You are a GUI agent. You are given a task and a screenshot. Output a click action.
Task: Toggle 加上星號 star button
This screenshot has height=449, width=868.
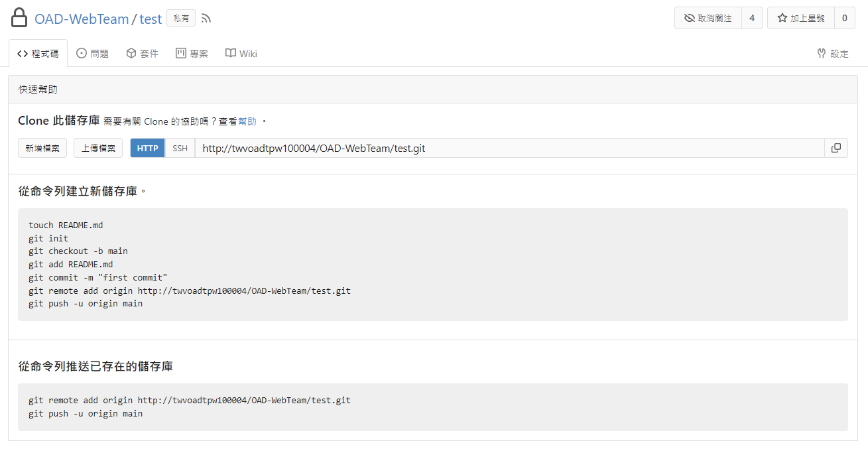[x=800, y=18]
